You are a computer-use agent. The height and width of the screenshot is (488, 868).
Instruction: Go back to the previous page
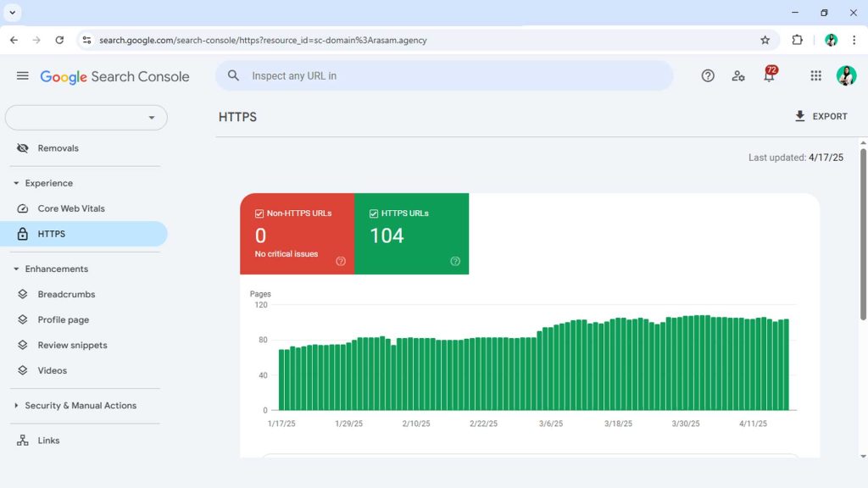pyautogui.click(x=14, y=40)
